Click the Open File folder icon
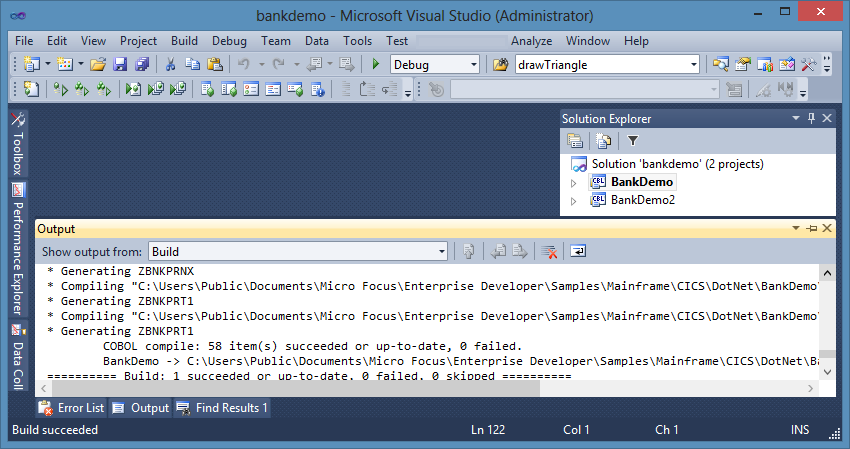The image size is (850, 449). click(98, 64)
